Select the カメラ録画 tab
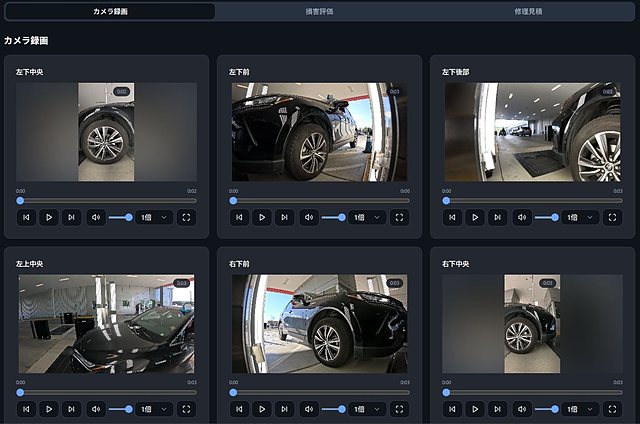 (x=110, y=11)
